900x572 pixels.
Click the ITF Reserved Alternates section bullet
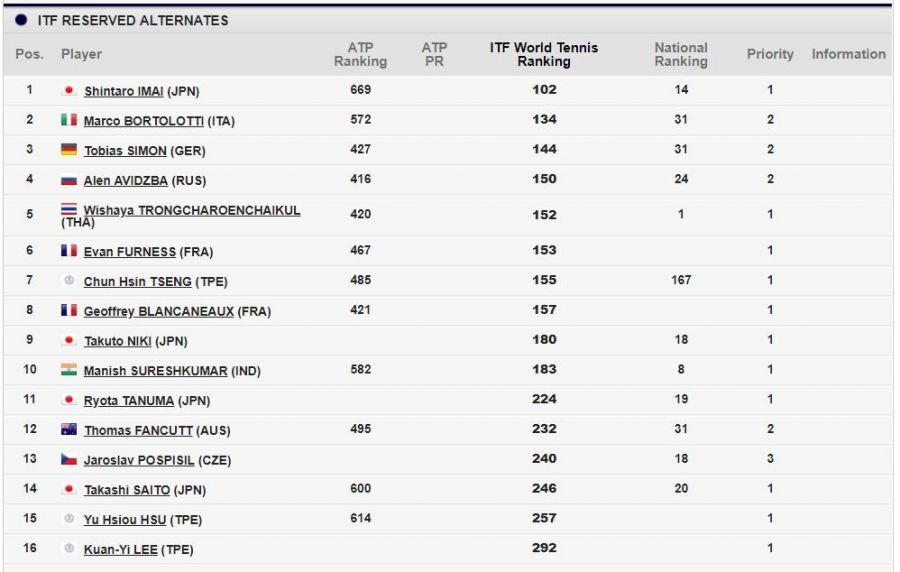coord(21,20)
